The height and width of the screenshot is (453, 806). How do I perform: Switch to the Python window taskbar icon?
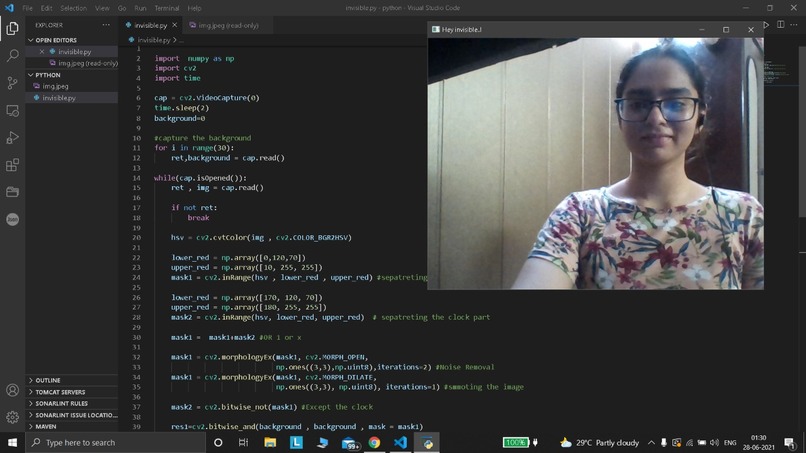click(x=427, y=442)
